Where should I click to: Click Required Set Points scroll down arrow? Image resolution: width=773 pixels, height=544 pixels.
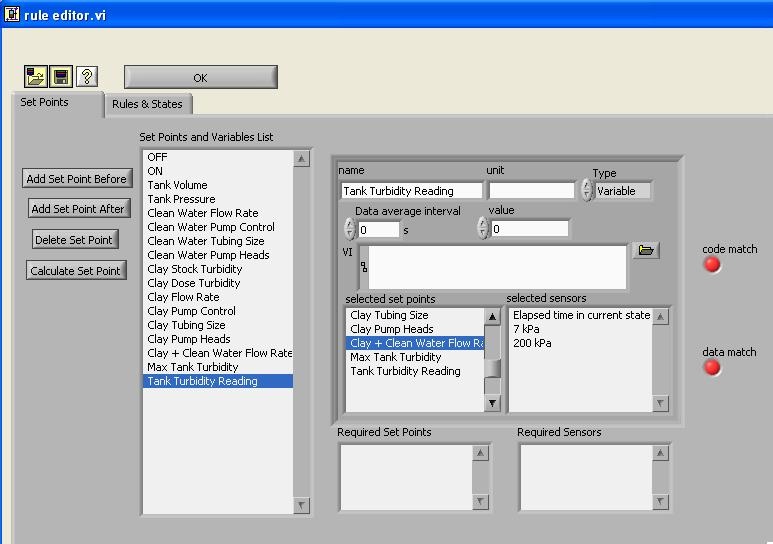coord(480,502)
